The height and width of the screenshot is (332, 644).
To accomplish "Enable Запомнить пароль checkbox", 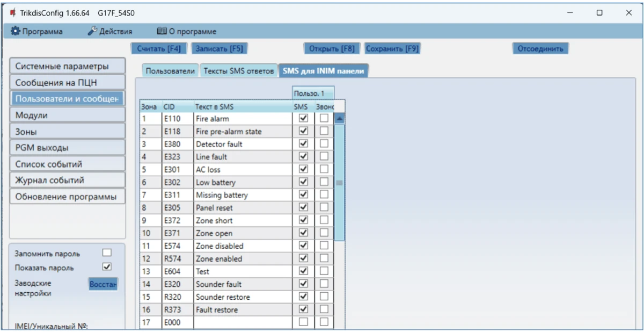I will tap(107, 253).
